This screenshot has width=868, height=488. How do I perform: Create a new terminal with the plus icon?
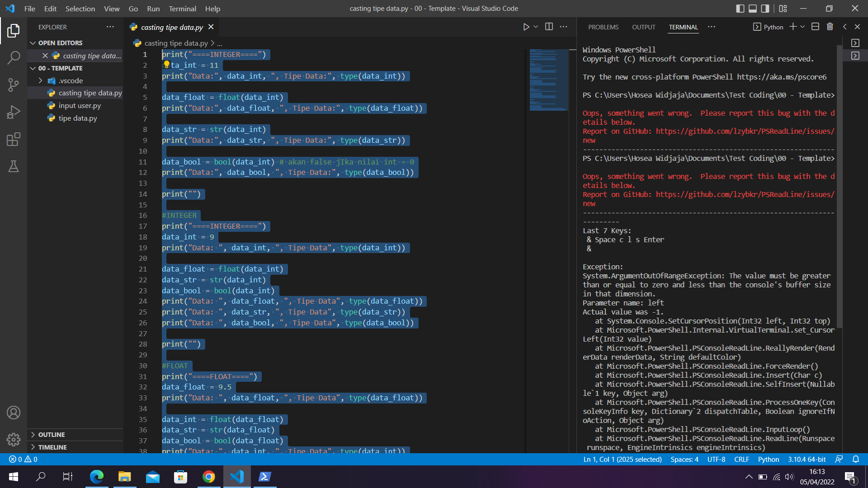coord(793,27)
